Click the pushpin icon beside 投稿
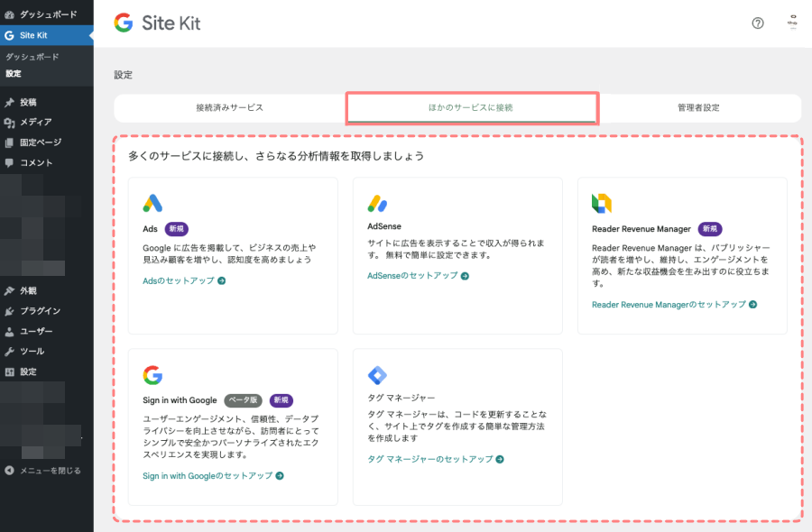Image resolution: width=812 pixels, height=532 pixels. [9, 103]
